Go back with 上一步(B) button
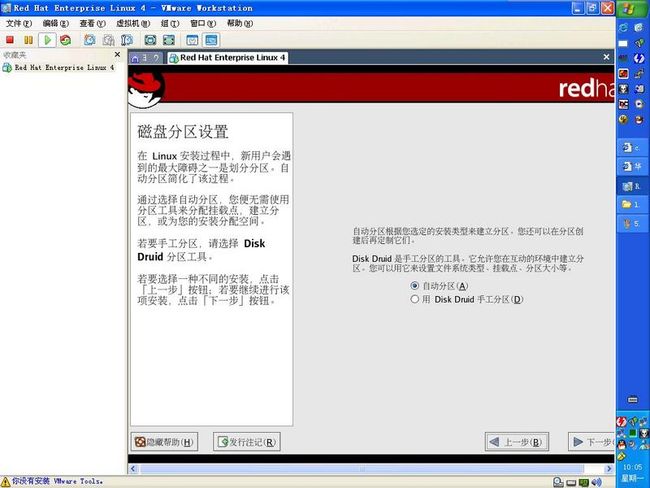 pos(517,442)
